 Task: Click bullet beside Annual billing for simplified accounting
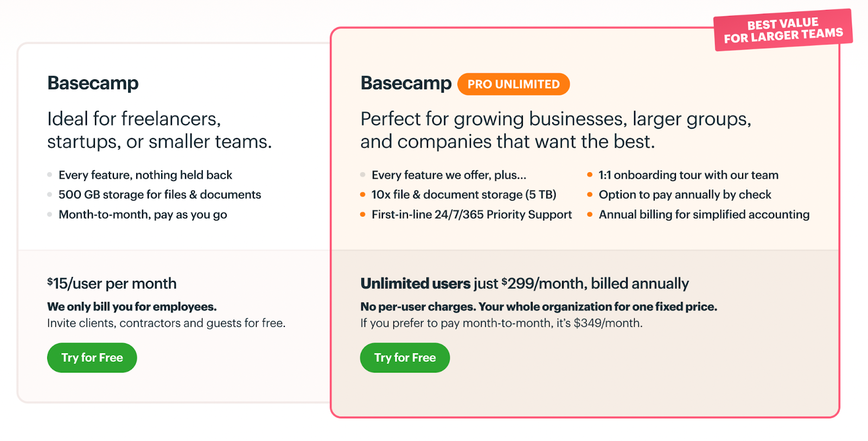(x=590, y=215)
